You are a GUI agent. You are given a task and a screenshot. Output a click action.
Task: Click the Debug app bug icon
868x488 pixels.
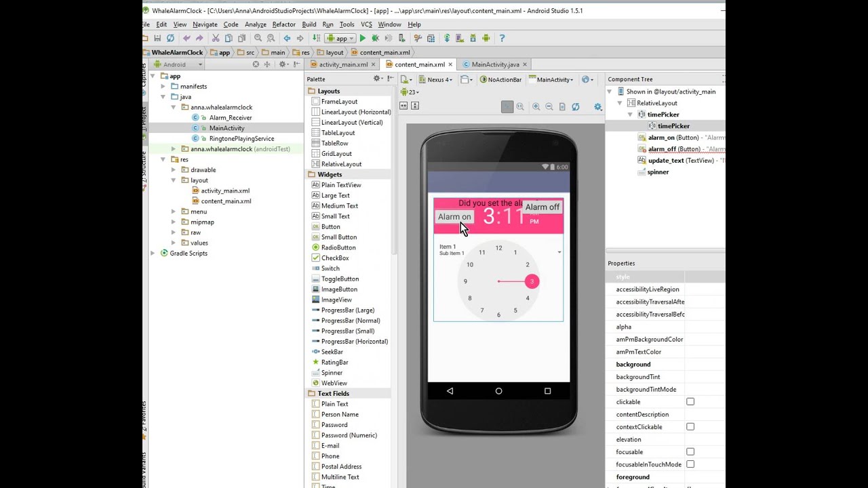click(x=375, y=39)
